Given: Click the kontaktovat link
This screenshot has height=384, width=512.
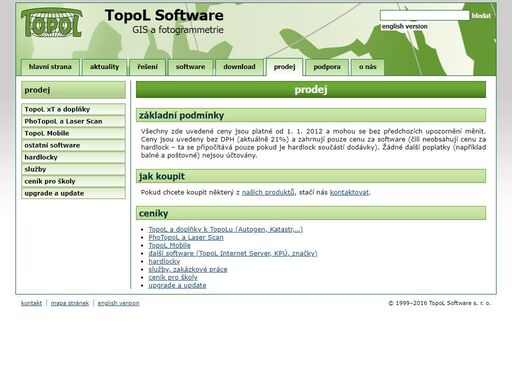Looking at the screenshot, I should 349,192.
